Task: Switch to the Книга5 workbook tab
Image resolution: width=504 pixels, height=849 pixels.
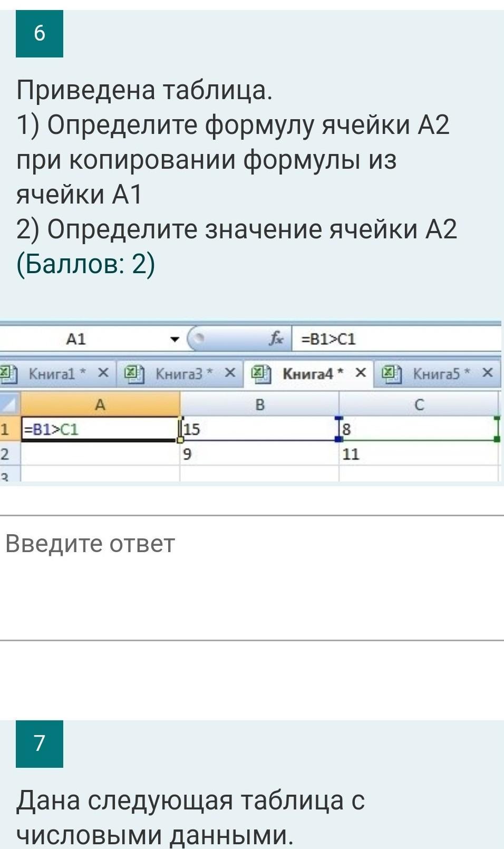Action: click(437, 374)
